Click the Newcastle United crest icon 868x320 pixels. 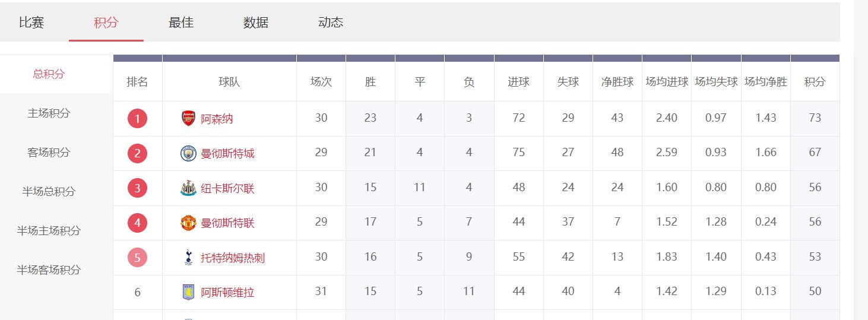(188, 188)
